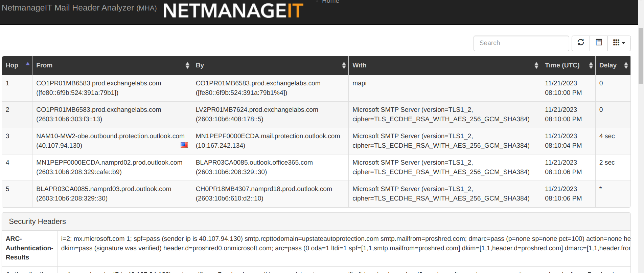Sort table by Time (UTC) column
The image size is (644, 273).
pyautogui.click(x=591, y=65)
